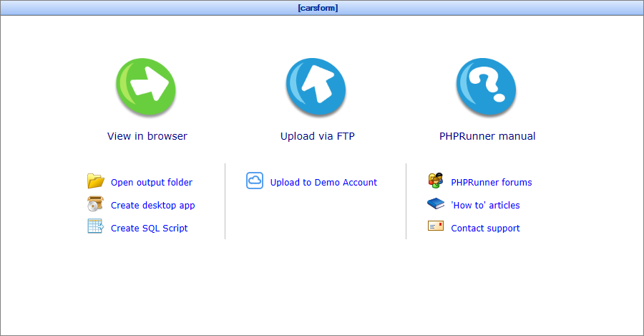
Task: Choose the Create SQL Script link
Action: coord(149,229)
